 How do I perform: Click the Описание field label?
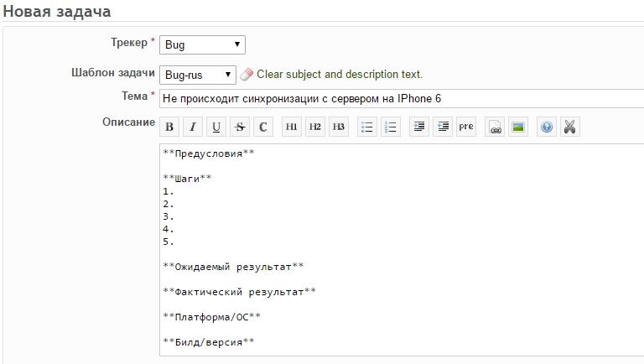pos(128,122)
